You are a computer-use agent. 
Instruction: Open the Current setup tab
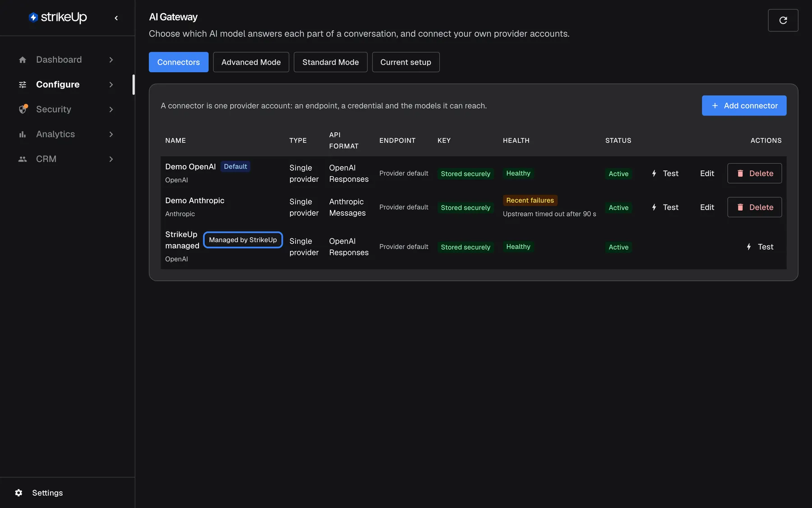406,62
